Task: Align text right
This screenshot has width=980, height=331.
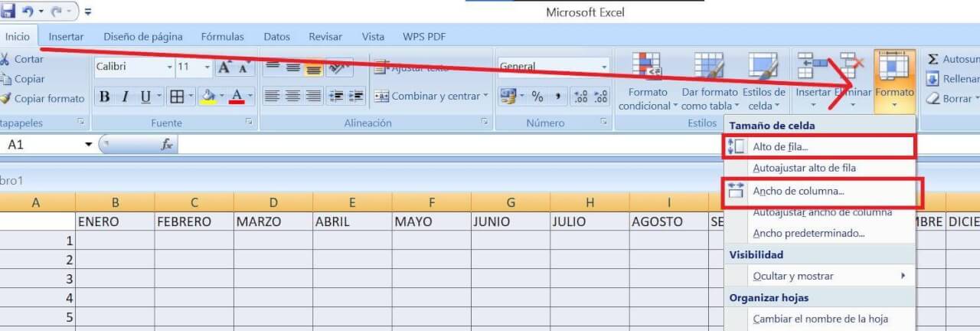Action: [313, 97]
